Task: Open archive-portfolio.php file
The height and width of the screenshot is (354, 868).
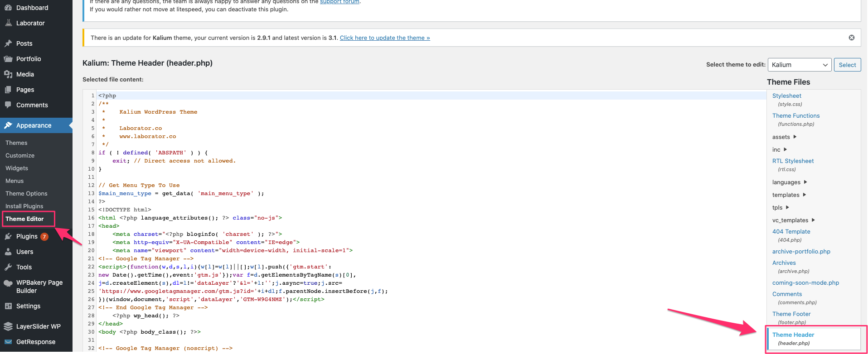Action: [x=801, y=251]
